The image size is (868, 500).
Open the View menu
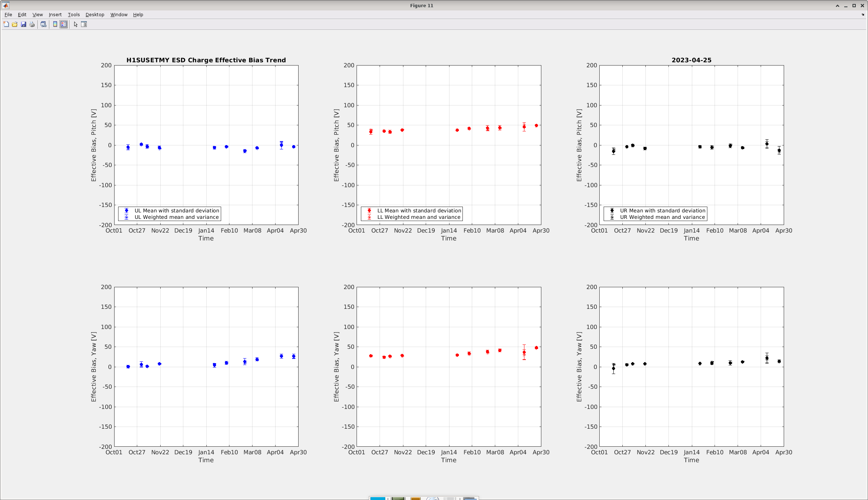tap(37, 15)
